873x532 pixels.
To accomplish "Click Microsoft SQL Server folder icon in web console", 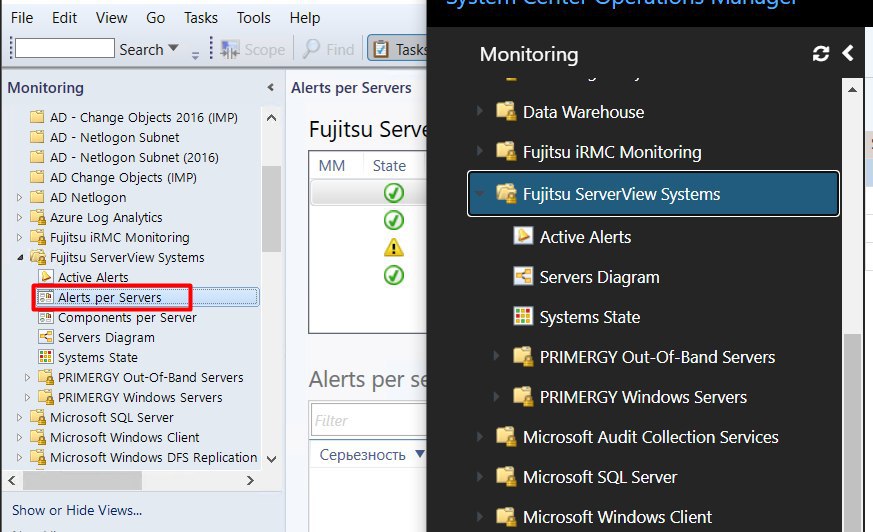I will (506, 476).
